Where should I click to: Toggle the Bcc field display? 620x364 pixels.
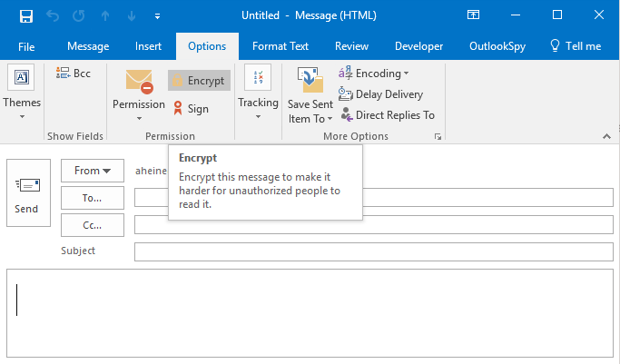point(74,74)
